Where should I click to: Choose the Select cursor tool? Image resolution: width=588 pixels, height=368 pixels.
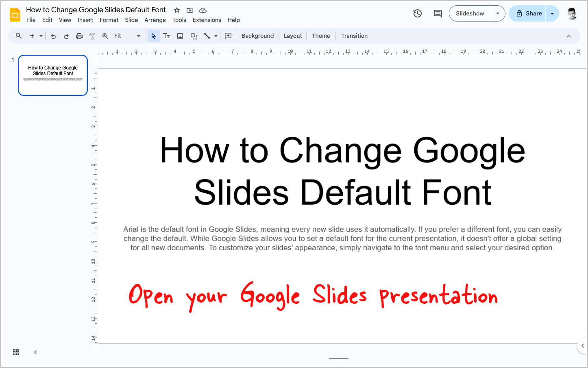[153, 36]
